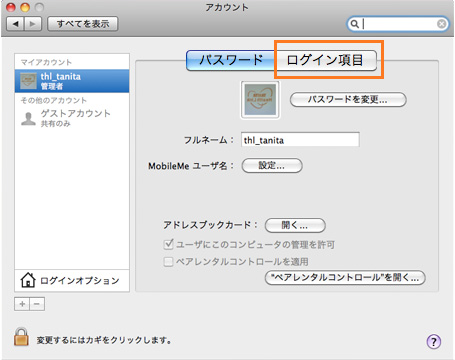Screen dimensions: 455x360
Task: Click the red close window button
Action: (x=11, y=7)
